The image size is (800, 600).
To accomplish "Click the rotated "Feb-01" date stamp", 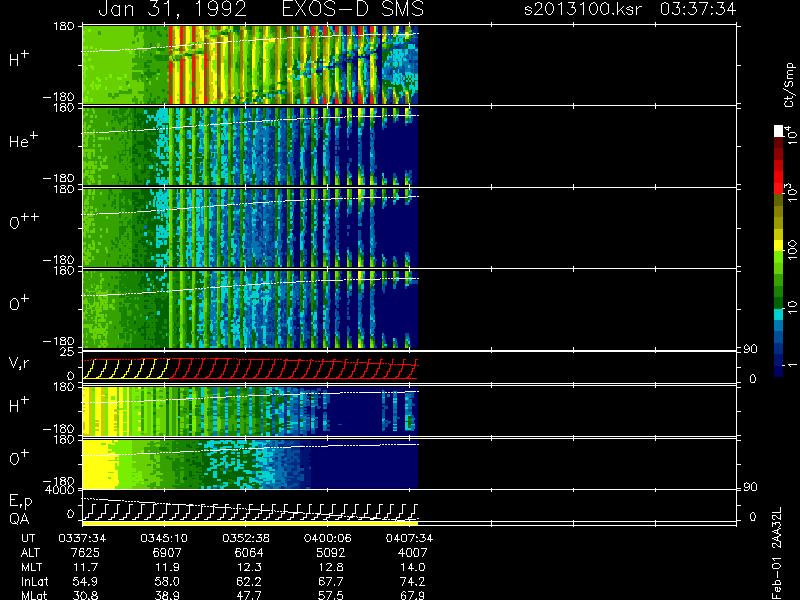I will click(x=777, y=577).
